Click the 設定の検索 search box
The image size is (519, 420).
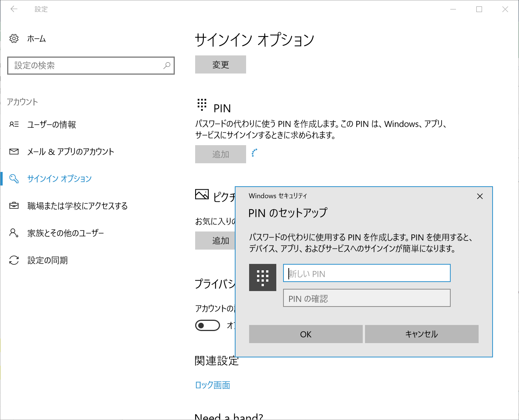tap(91, 65)
